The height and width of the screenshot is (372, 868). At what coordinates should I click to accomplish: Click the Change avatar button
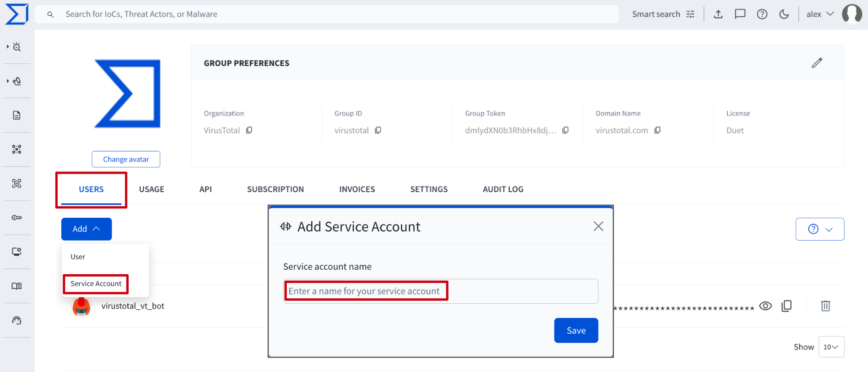click(x=126, y=159)
